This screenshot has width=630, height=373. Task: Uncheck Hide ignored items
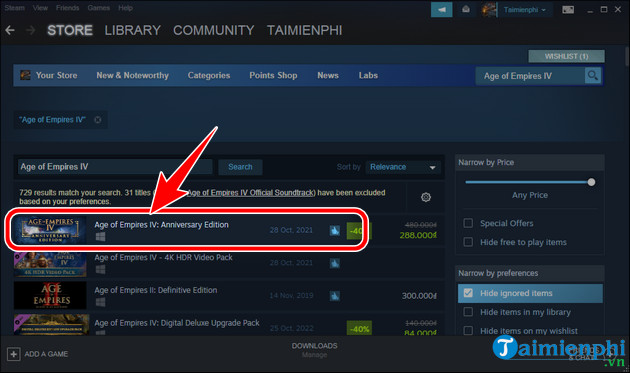point(468,293)
